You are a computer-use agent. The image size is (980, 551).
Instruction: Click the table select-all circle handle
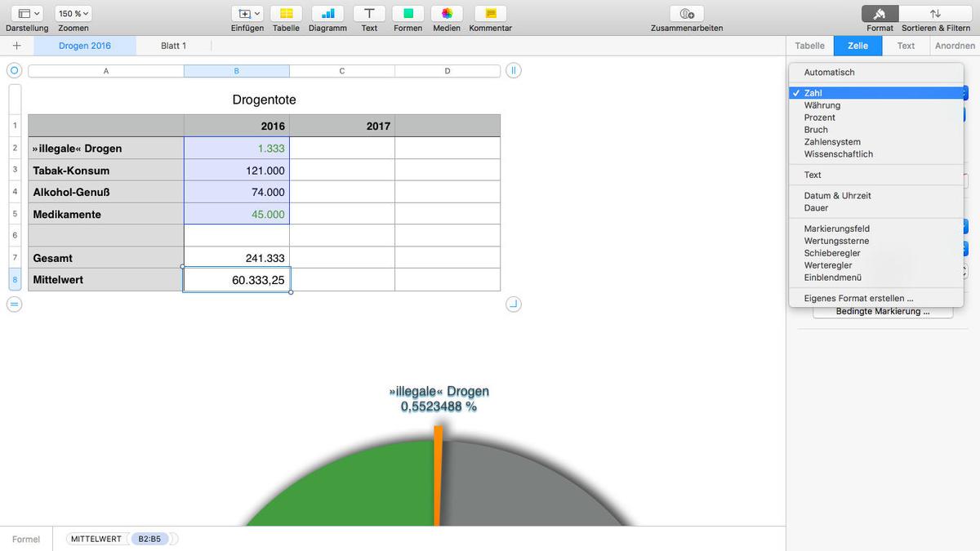pyautogui.click(x=15, y=71)
